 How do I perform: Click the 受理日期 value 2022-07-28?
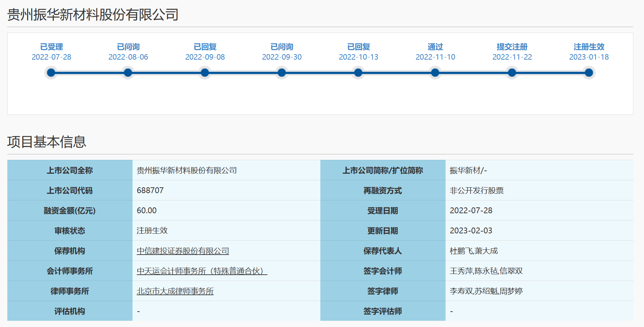(x=471, y=211)
